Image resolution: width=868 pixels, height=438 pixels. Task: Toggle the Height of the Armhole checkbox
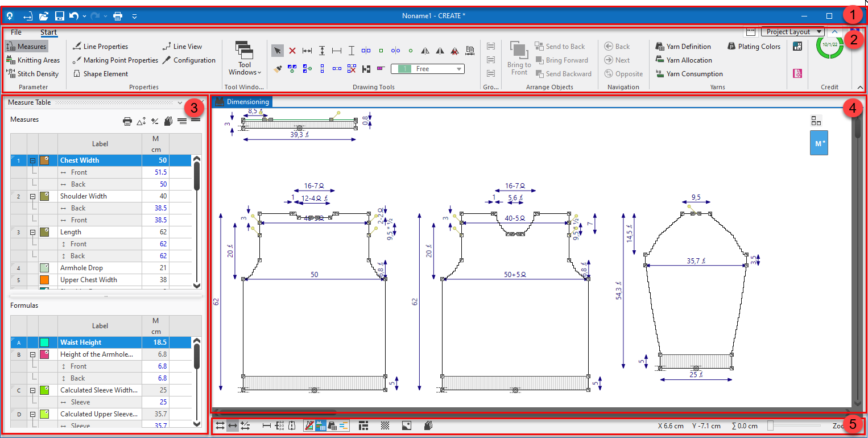tap(45, 354)
